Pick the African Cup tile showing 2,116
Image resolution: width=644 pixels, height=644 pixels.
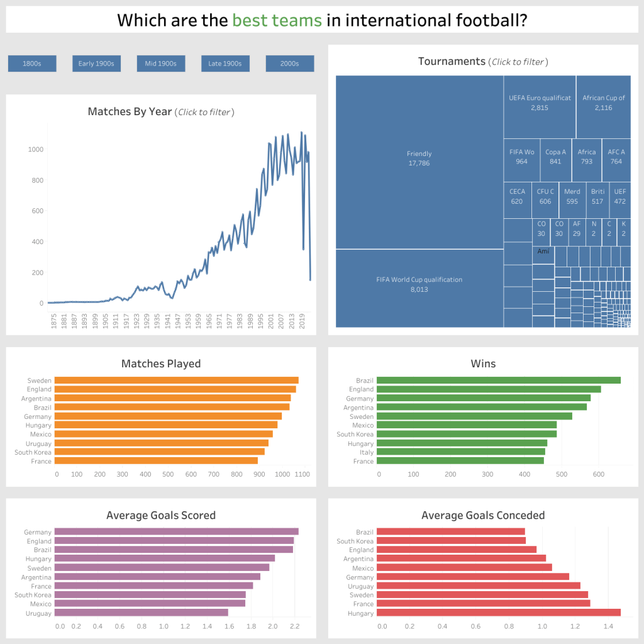(603, 106)
